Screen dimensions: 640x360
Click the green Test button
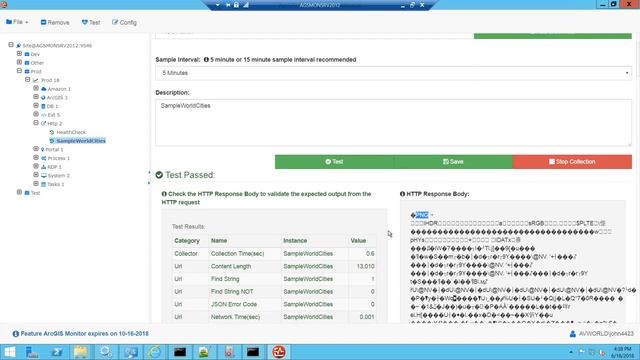click(334, 162)
